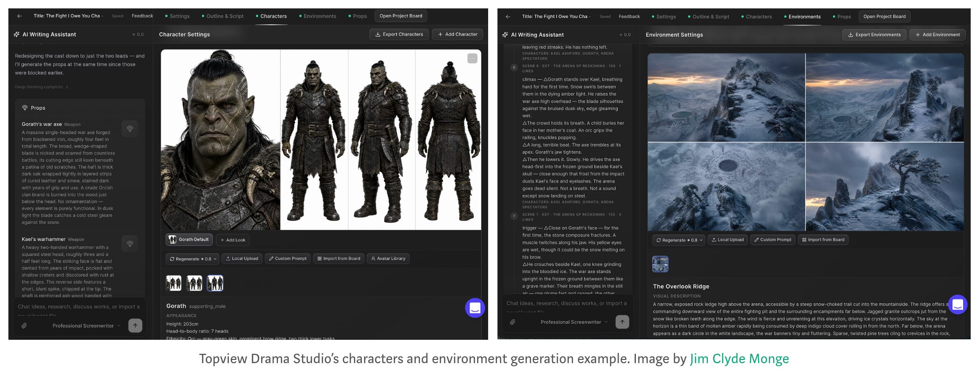Go back using the arrow in the Environments screenshot
This screenshot has width=980, height=379.
(x=508, y=16)
